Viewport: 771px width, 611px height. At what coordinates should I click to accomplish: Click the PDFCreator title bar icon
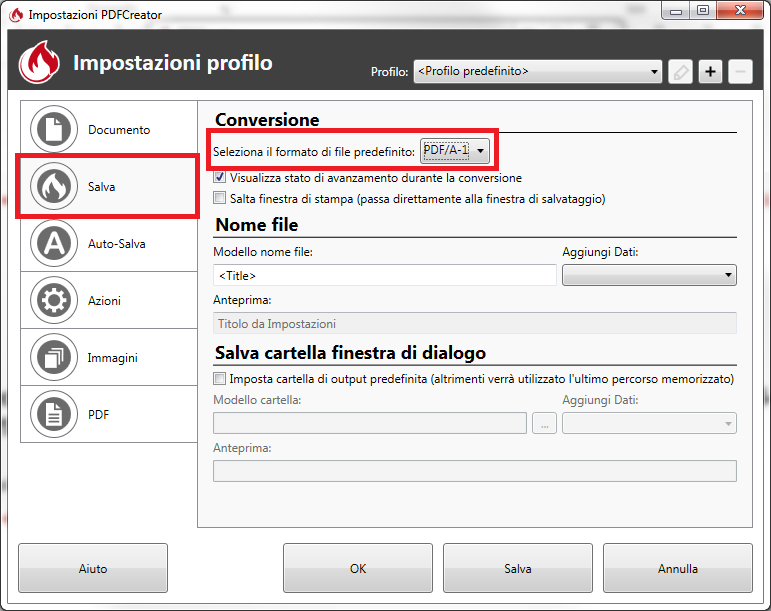[16, 15]
